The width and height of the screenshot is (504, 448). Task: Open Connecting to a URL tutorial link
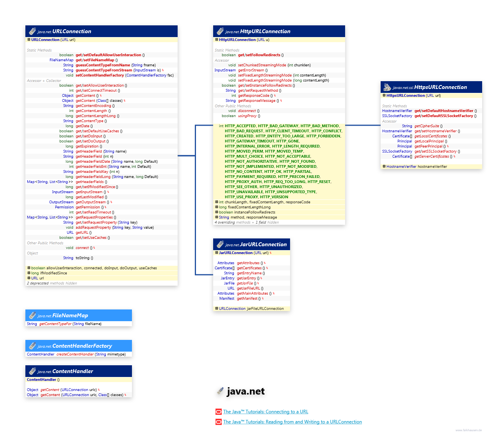coord(265,412)
